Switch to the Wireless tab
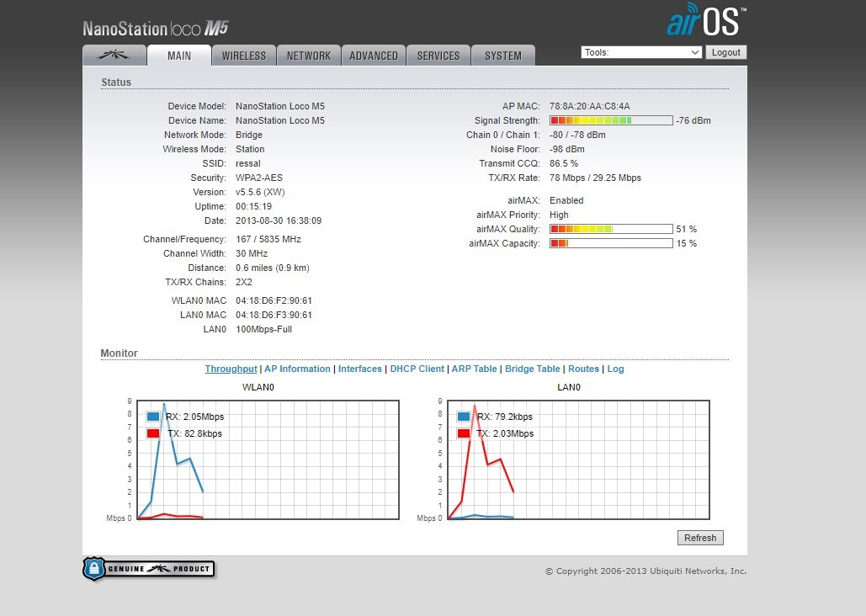The height and width of the screenshot is (616, 866). click(x=244, y=56)
